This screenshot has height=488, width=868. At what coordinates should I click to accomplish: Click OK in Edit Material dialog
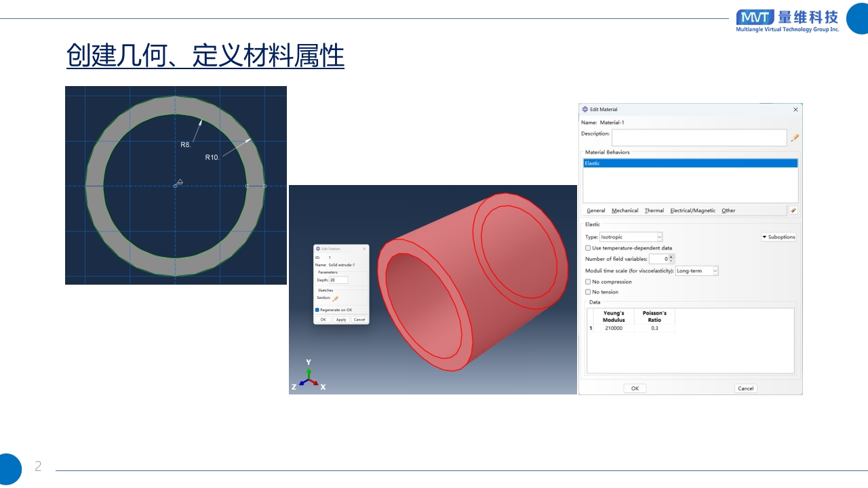(635, 388)
